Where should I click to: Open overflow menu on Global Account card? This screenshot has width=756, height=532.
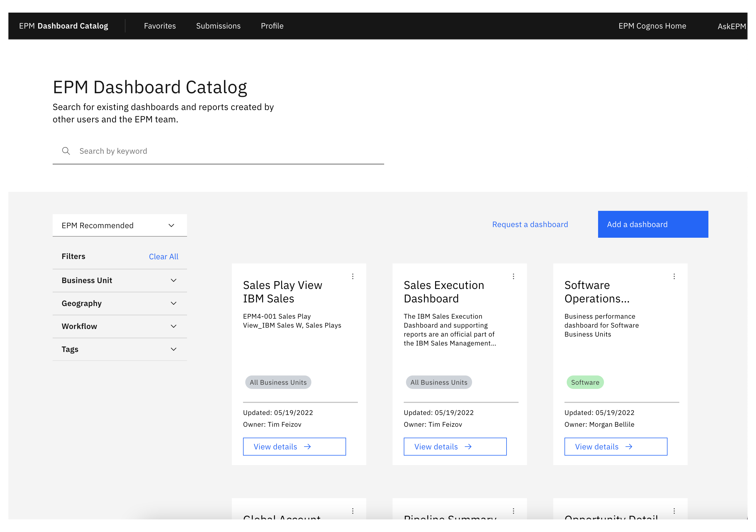pos(353,511)
